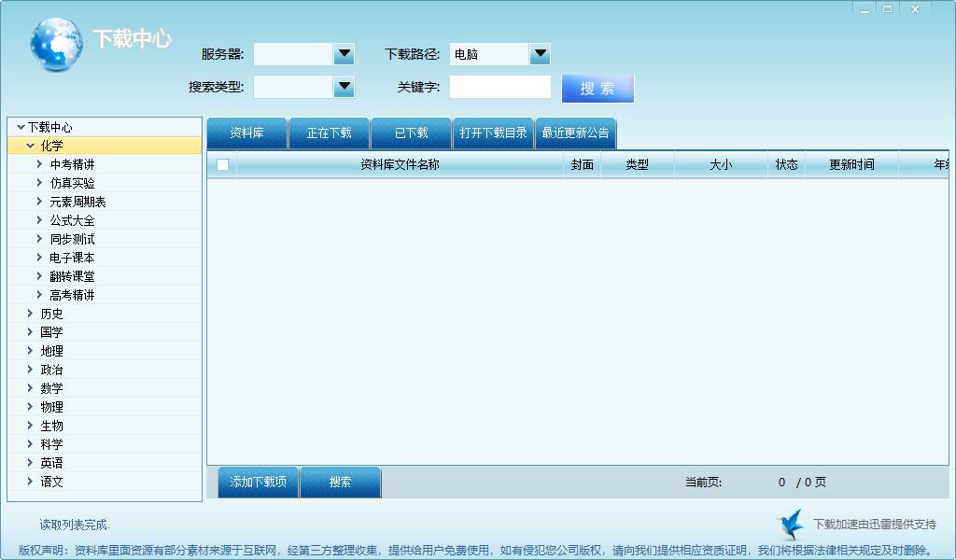This screenshot has height=560, width=956.
Task: Expand the 仿真实验 node
Action: (39, 183)
